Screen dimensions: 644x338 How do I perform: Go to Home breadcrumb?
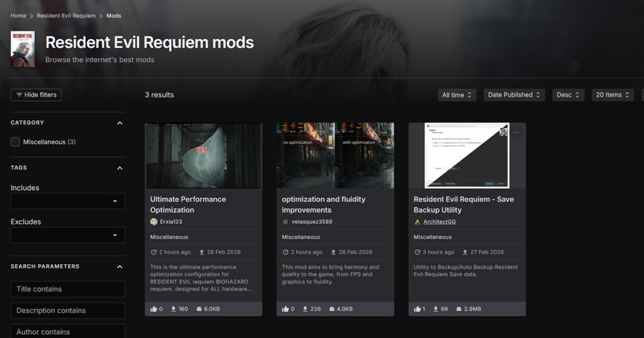tap(18, 16)
